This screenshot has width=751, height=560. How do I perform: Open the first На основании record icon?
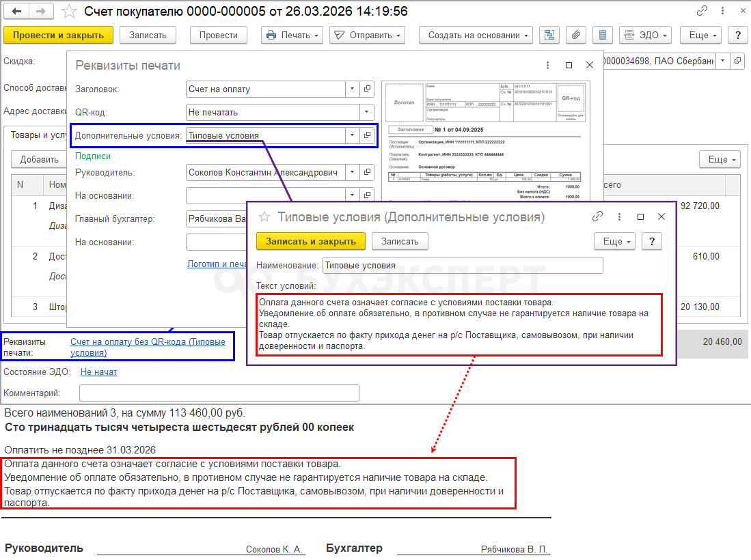coord(368,195)
